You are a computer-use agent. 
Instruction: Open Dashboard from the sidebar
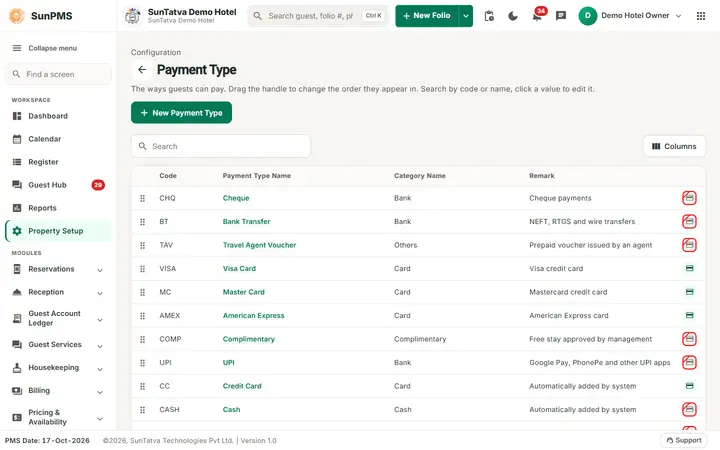coord(58,116)
